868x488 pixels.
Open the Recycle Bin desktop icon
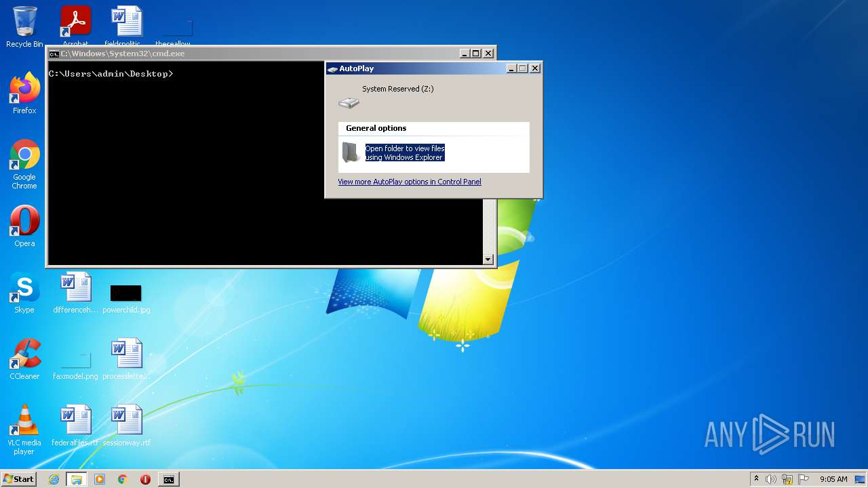click(x=24, y=27)
